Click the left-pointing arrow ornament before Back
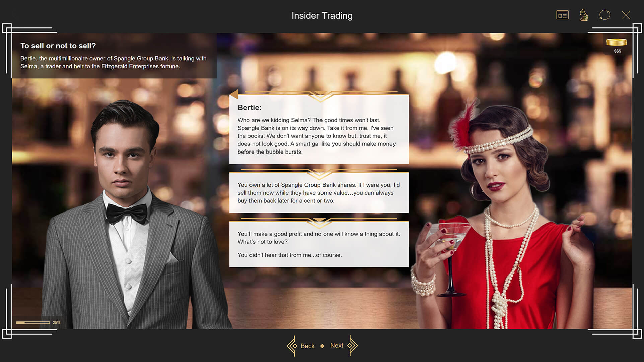Viewport: 644px width, 362px height. point(292,346)
